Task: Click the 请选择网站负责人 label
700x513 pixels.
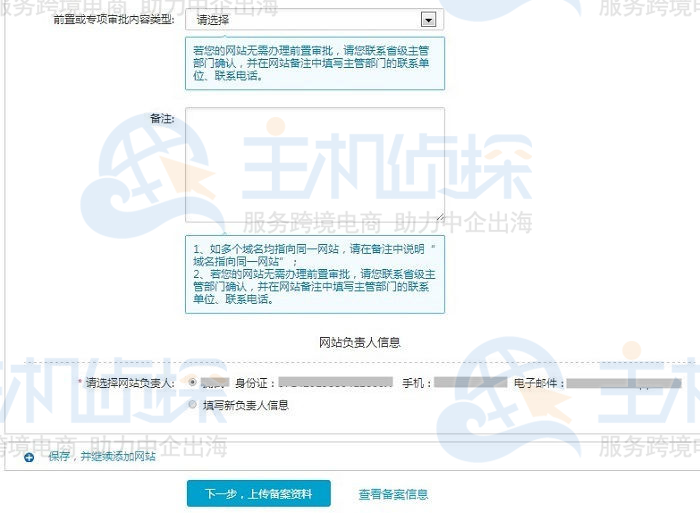Action: coord(130,383)
